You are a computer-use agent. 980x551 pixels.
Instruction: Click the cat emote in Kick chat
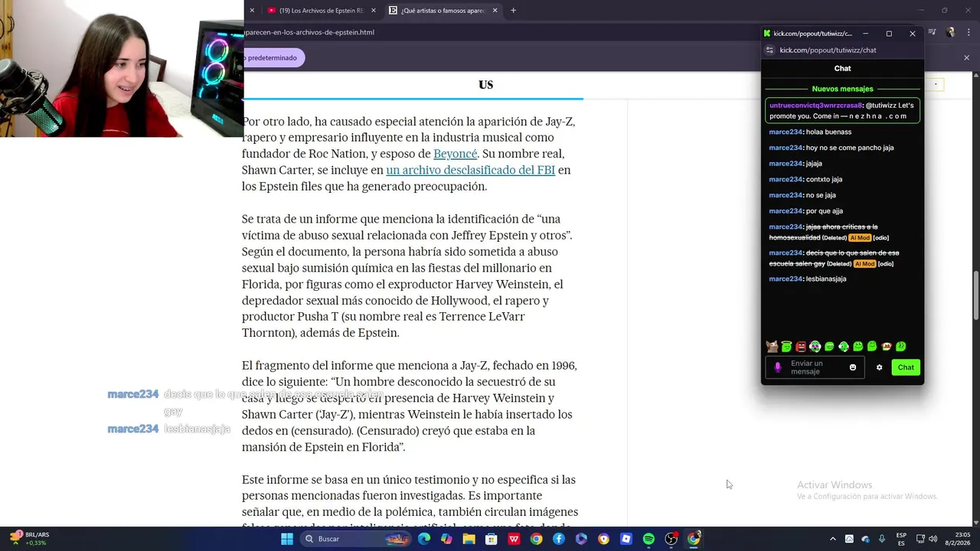772,347
